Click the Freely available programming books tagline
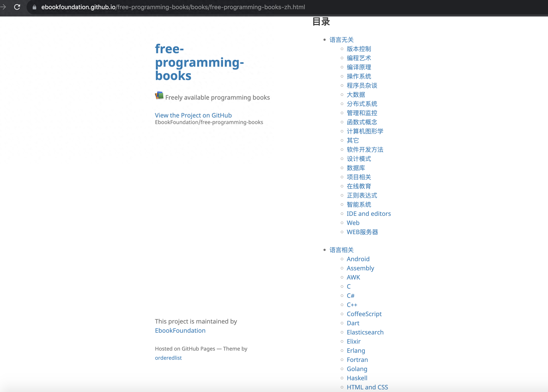 click(x=217, y=97)
